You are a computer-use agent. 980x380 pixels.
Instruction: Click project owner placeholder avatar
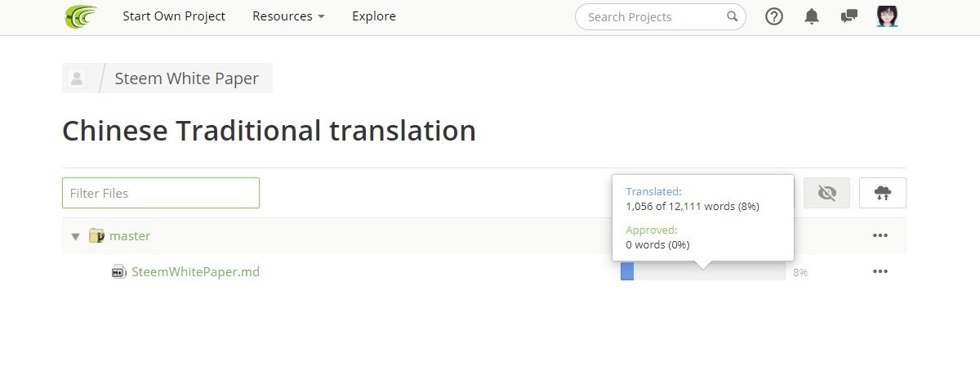pos(77,78)
